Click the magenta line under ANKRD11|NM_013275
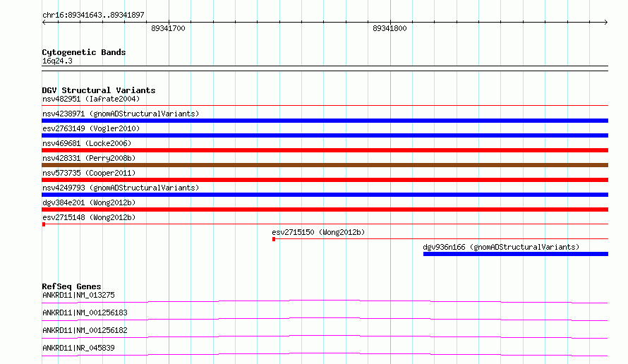 325,301
